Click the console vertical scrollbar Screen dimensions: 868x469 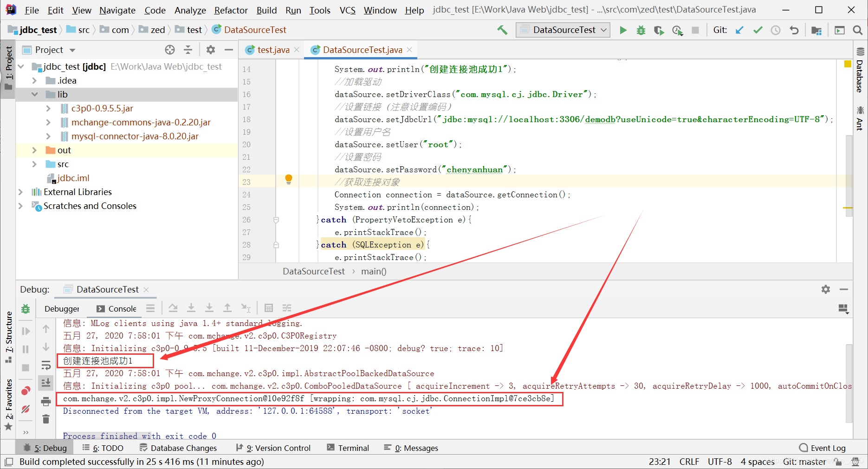click(849, 384)
